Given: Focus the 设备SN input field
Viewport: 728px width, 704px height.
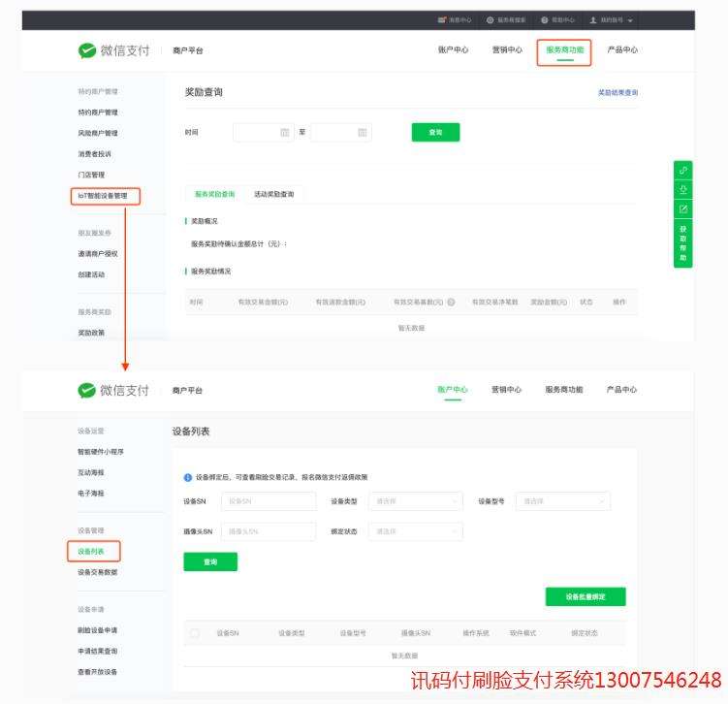Looking at the screenshot, I should pos(269,501).
